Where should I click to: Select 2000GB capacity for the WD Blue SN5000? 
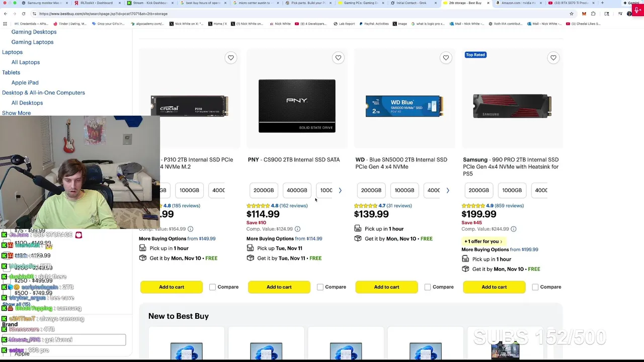[371, 190]
